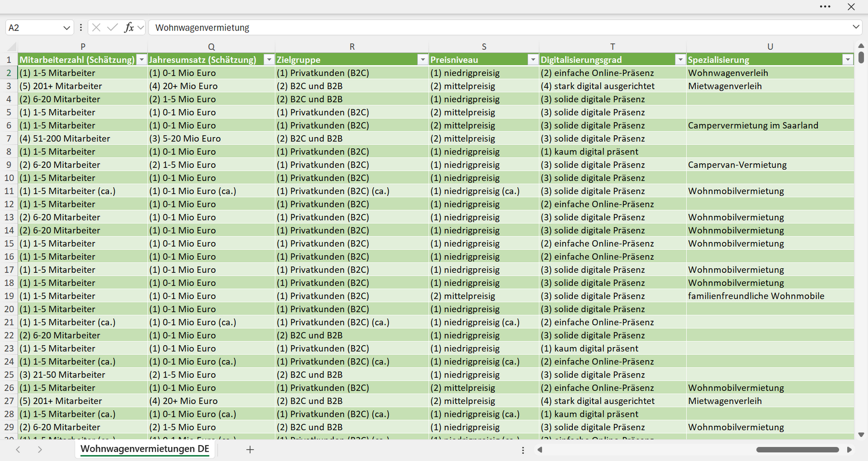
Task: Select cell 'Wohnwagenverleih' in Spezialisierung
Action: pos(770,73)
